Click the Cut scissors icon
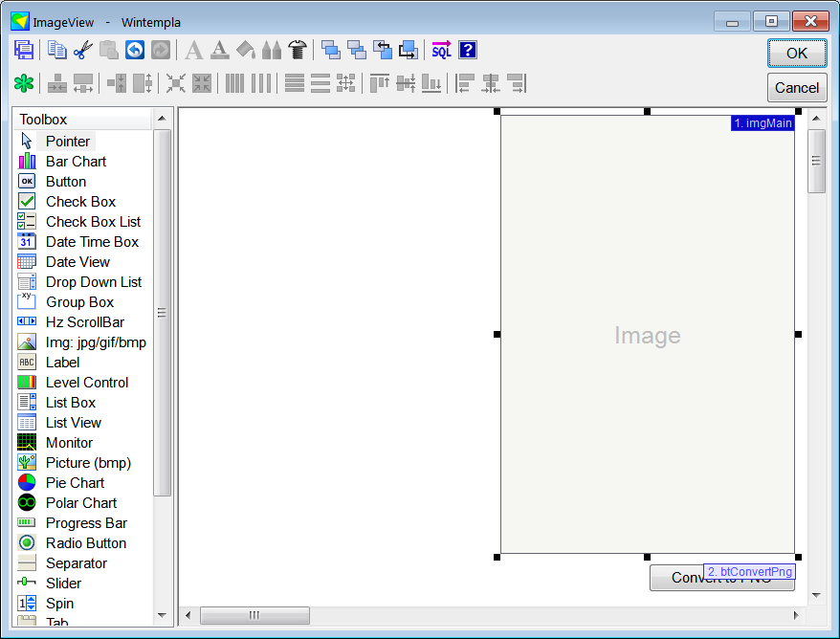 [83, 51]
